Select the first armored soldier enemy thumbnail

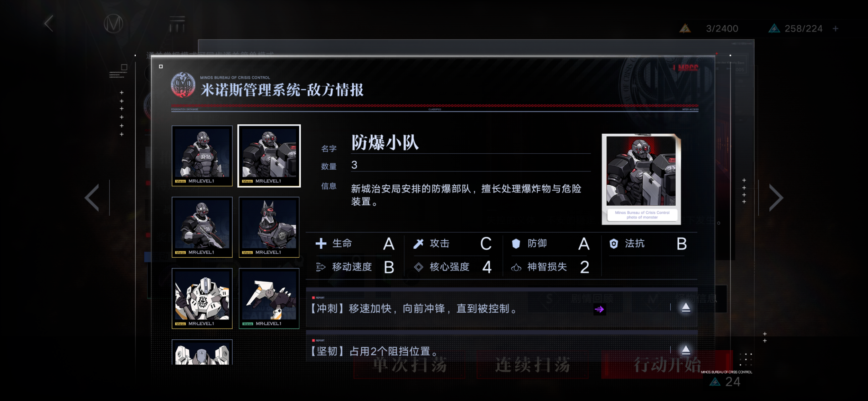point(202,156)
